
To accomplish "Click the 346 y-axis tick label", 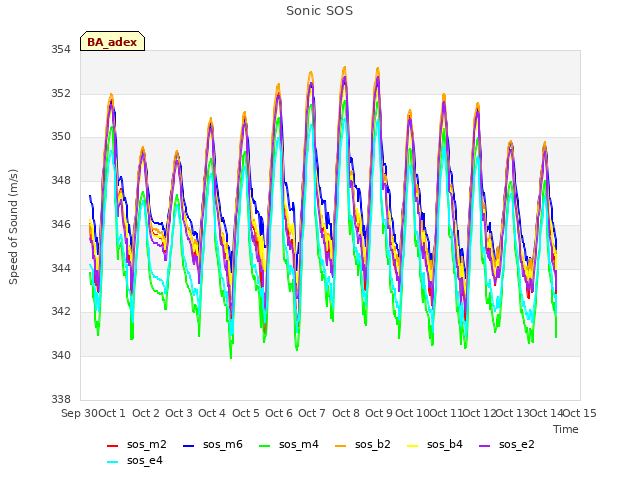I will point(61,224).
